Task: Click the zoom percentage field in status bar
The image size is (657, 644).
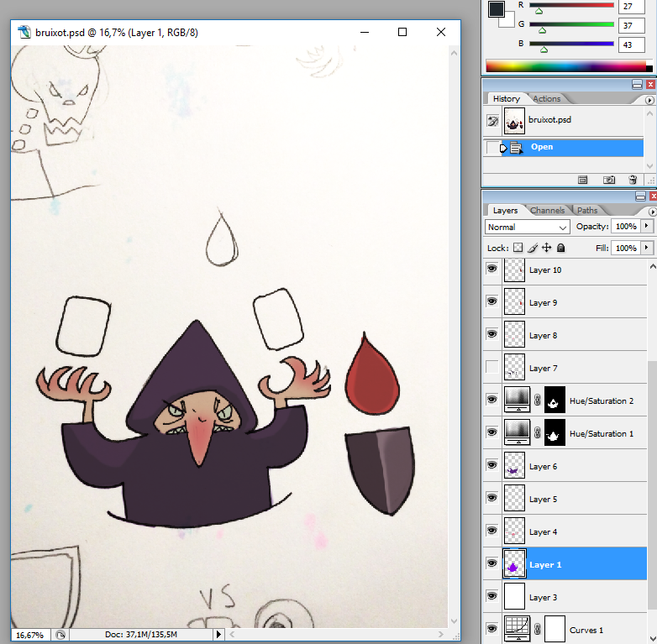Action: (x=29, y=635)
